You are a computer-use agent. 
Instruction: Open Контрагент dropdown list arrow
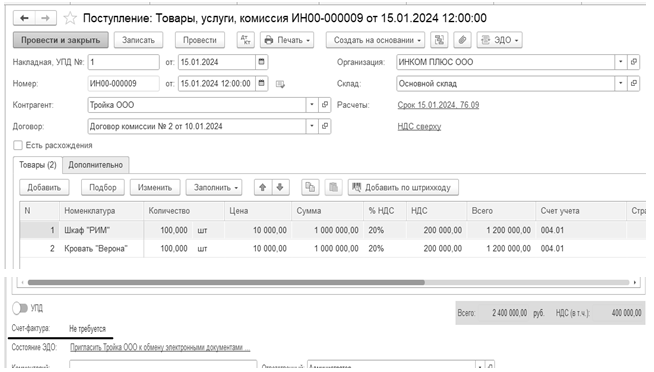pos(312,105)
